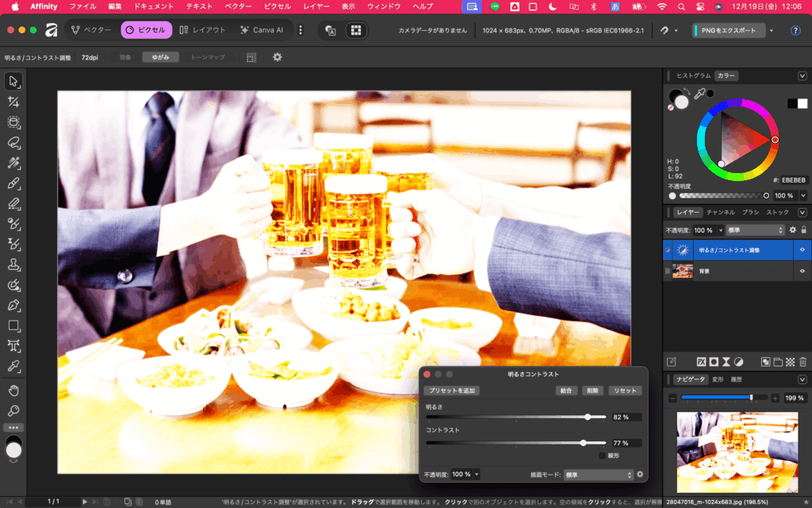Select the Rectangle shape tool
The image size is (812, 508).
click(x=13, y=325)
